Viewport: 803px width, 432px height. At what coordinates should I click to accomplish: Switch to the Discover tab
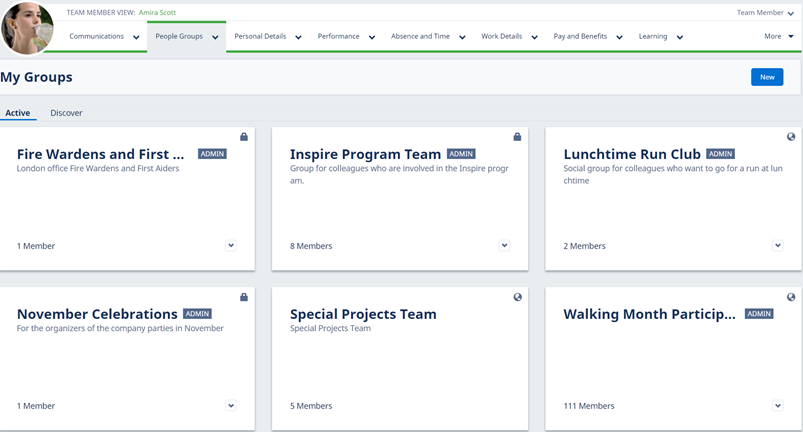coord(66,113)
